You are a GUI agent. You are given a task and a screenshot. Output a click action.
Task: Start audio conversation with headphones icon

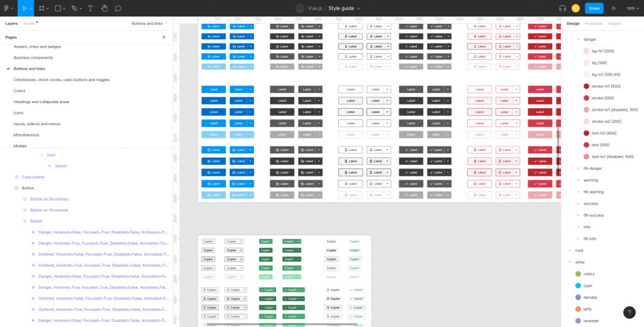pyautogui.click(x=562, y=8)
